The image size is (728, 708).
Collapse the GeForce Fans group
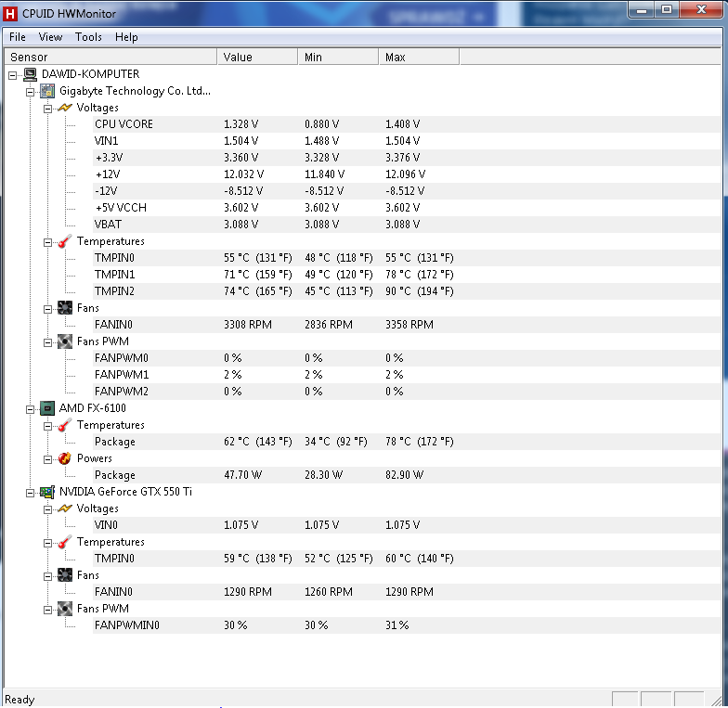47,577
